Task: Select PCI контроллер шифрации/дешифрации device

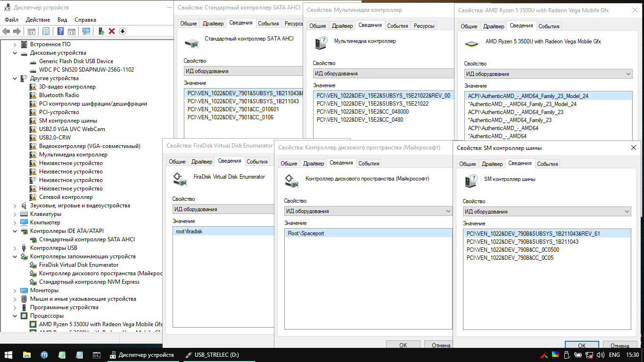Action: click(93, 104)
